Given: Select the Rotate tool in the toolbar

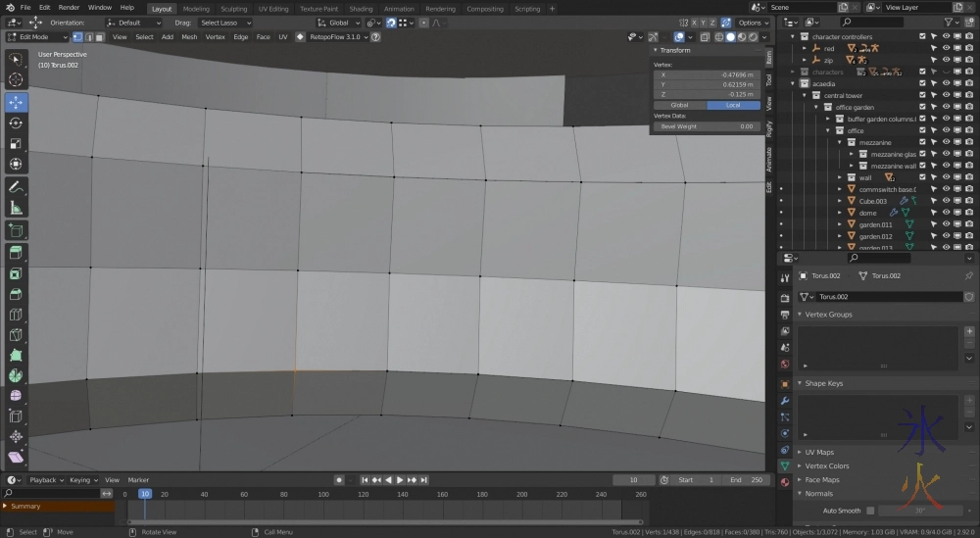Looking at the screenshot, I should 16,122.
